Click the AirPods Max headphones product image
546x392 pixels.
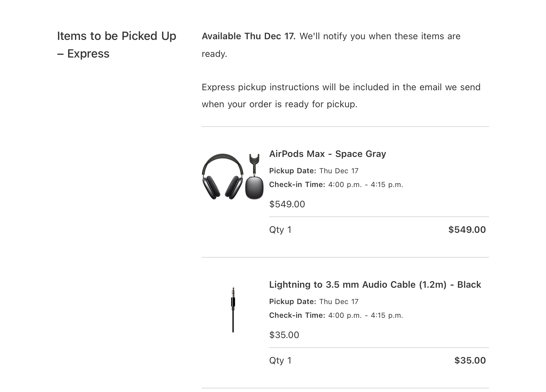[223, 177]
